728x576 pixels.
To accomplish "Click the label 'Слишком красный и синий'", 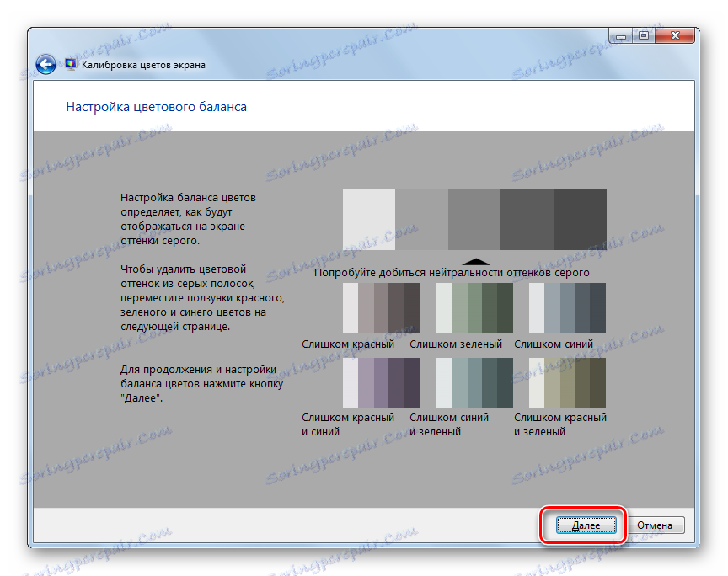I will [x=348, y=424].
